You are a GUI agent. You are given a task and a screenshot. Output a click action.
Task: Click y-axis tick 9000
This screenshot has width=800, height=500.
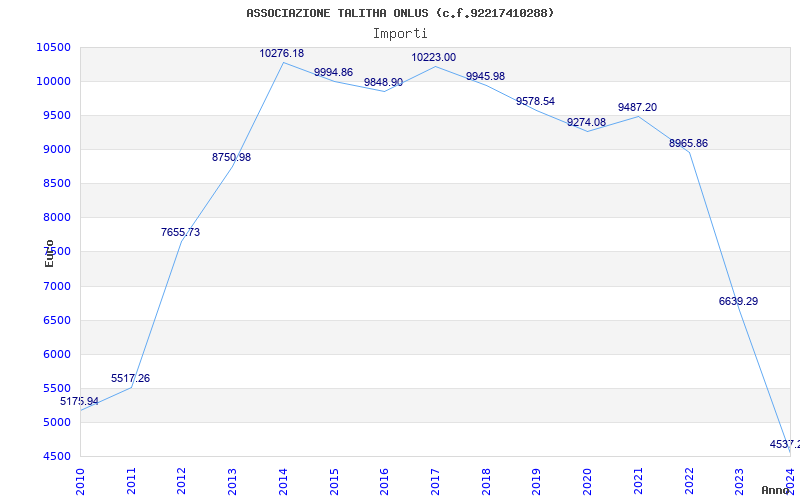[56, 149]
